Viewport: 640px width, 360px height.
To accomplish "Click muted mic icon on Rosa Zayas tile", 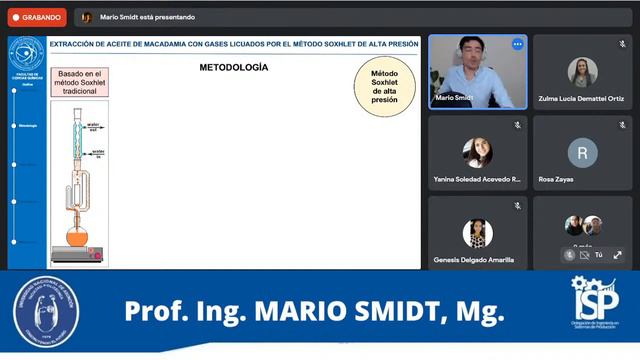I will coord(622,125).
